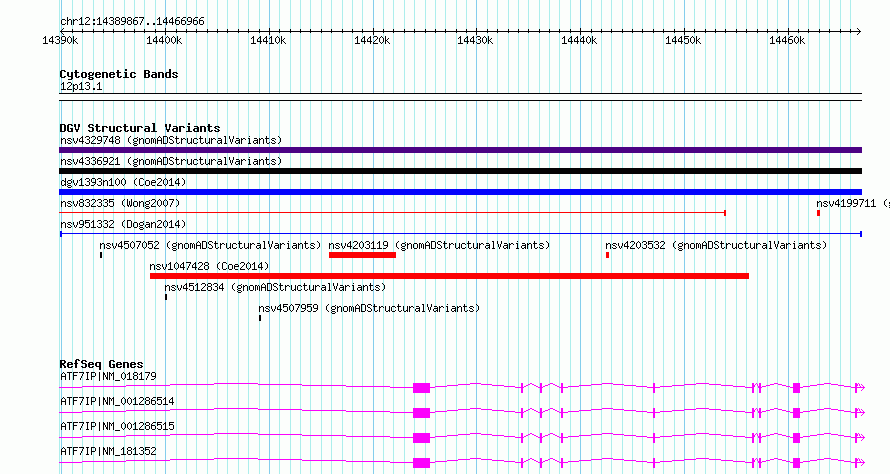Click the 14420k ruler label

(x=372, y=40)
